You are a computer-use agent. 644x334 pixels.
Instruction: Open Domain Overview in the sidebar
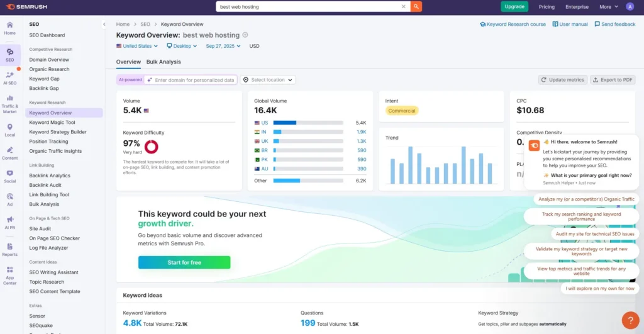(49, 60)
